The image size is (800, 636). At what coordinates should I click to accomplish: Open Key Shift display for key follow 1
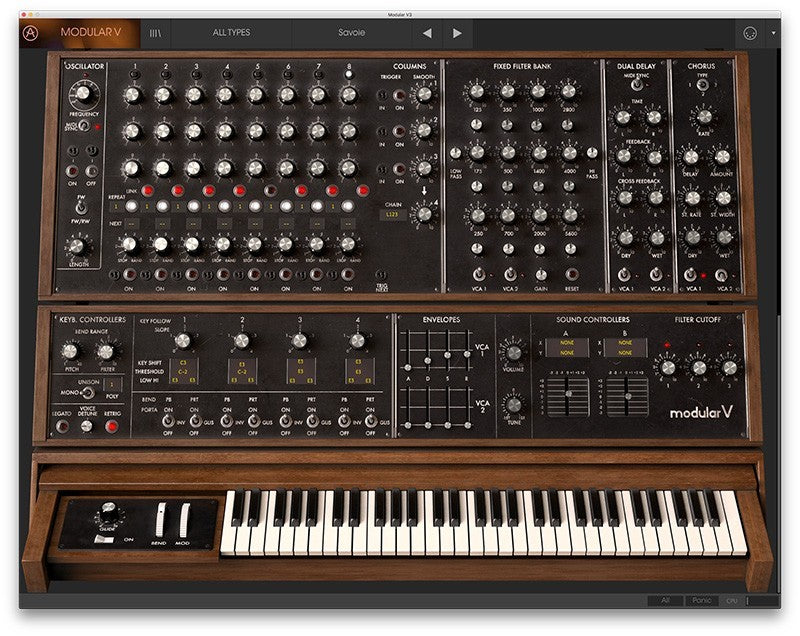tap(184, 363)
